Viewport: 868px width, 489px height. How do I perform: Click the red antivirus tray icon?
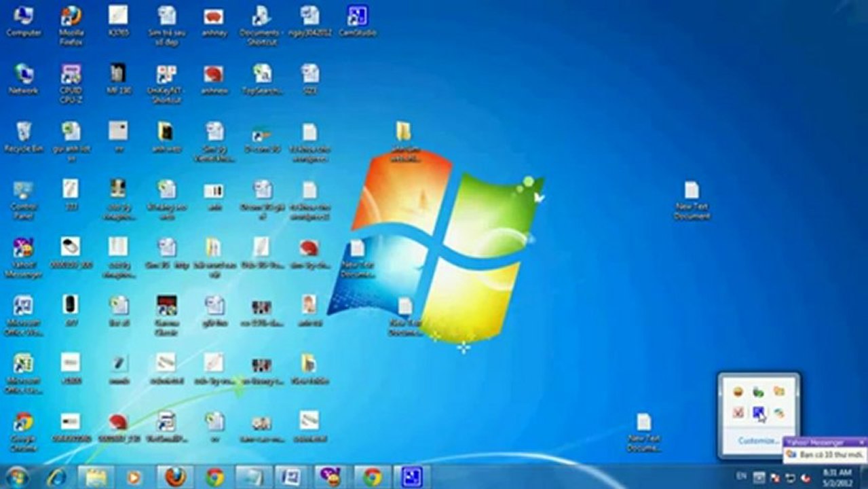(x=807, y=478)
